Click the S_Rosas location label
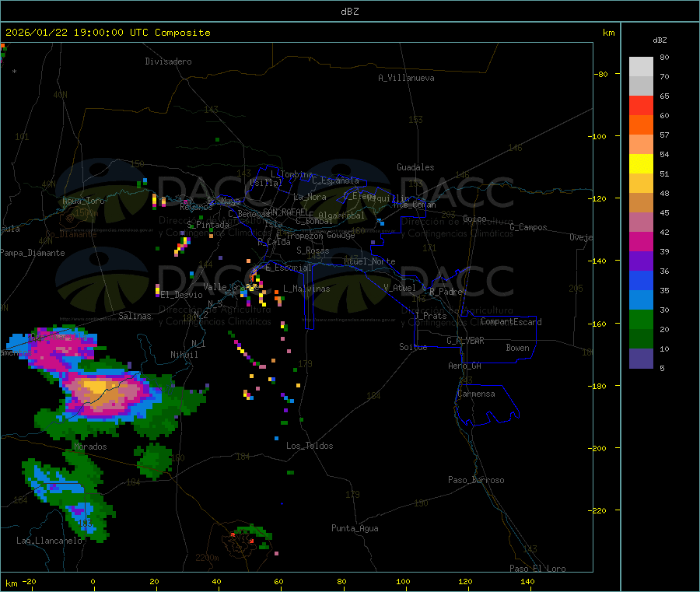700x592 pixels. (x=313, y=250)
